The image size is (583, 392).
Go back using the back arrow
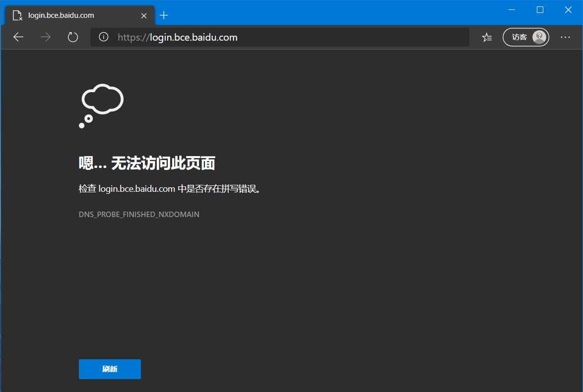click(x=18, y=37)
